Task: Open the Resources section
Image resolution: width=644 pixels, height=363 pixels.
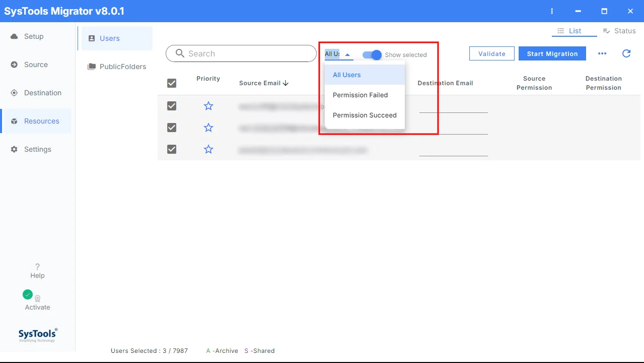Action: click(x=36, y=121)
